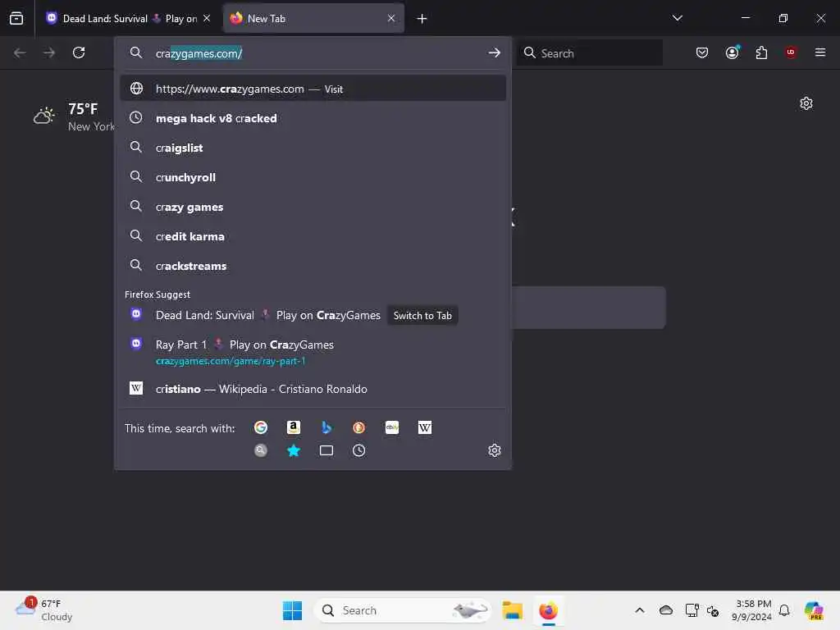Open the muted volume tray icon
The width and height of the screenshot is (840, 630).
pos(713,610)
